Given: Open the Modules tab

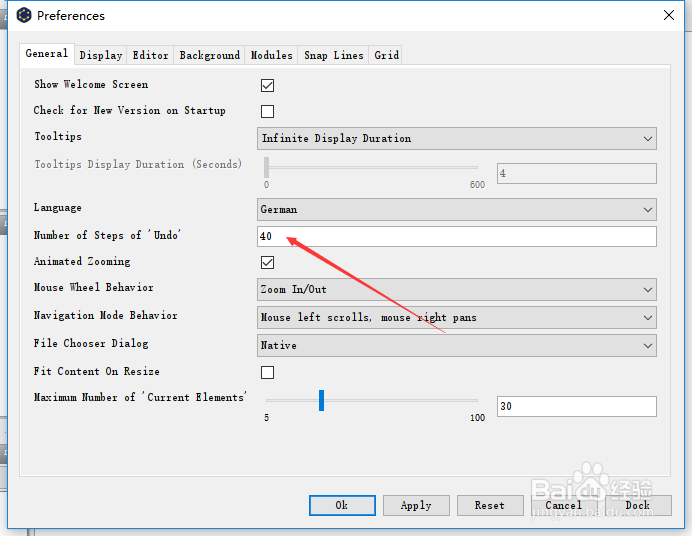Looking at the screenshot, I should coord(271,56).
